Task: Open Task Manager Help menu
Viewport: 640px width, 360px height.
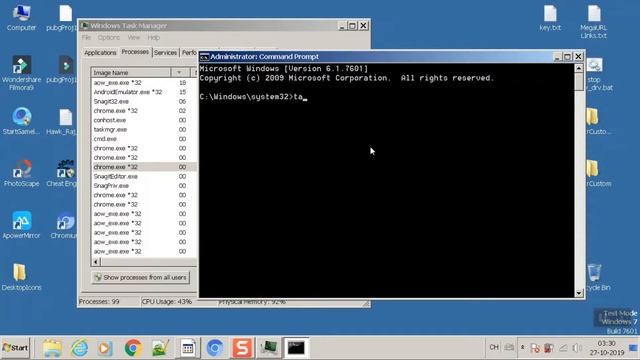Action: pyautogui.click(x=153, y=38)
